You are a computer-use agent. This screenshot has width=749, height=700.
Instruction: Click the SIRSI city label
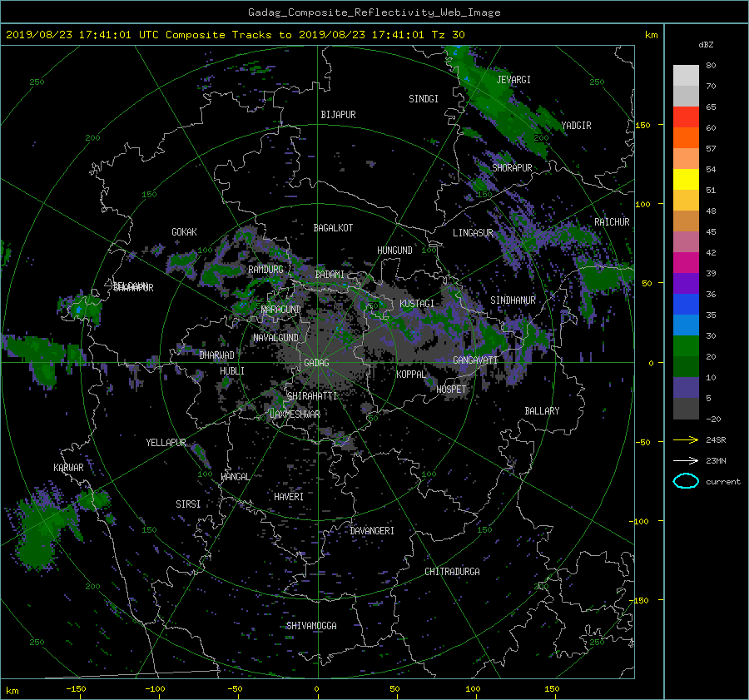pyautogui.click(x=188, y=504)
